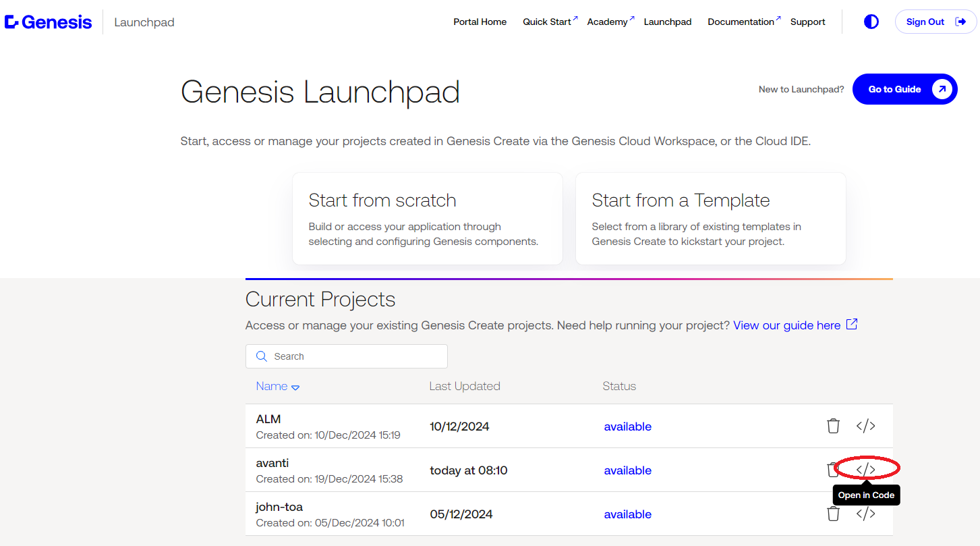
Task: Click the Go to Guide button
Action: click(x=905, y=89)
